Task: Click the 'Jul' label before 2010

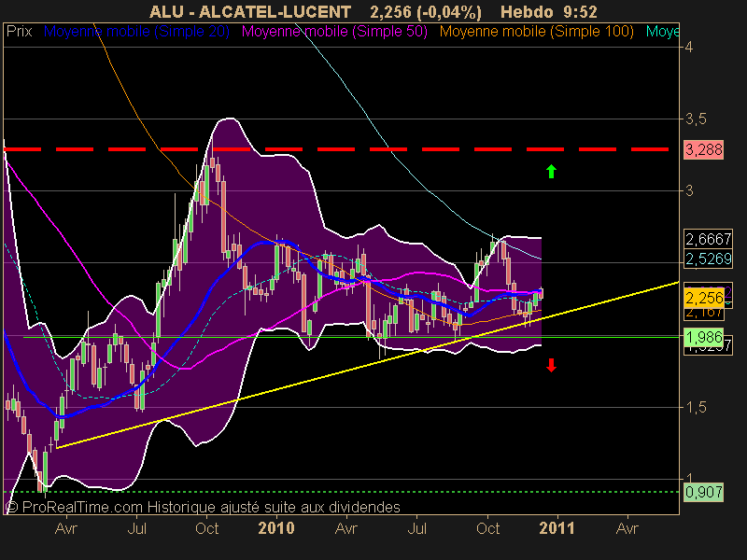Action: tap(136, 528)
